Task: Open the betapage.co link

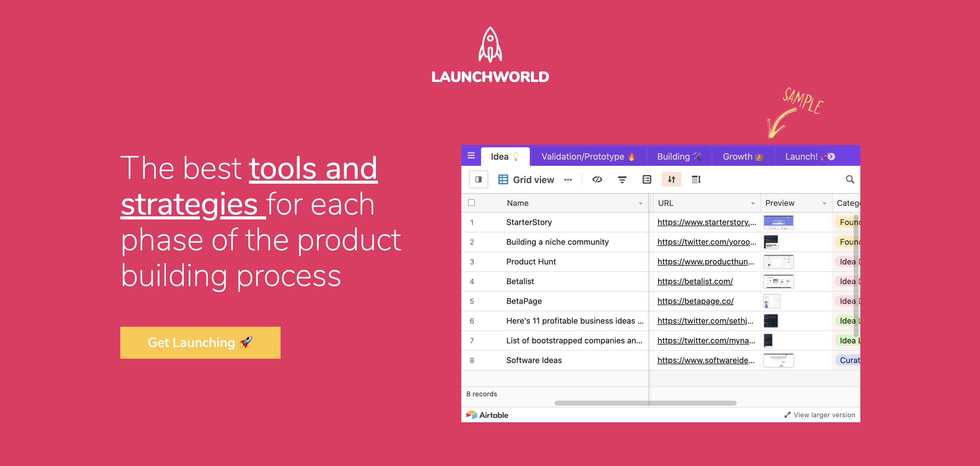Action: coord(695,301)
